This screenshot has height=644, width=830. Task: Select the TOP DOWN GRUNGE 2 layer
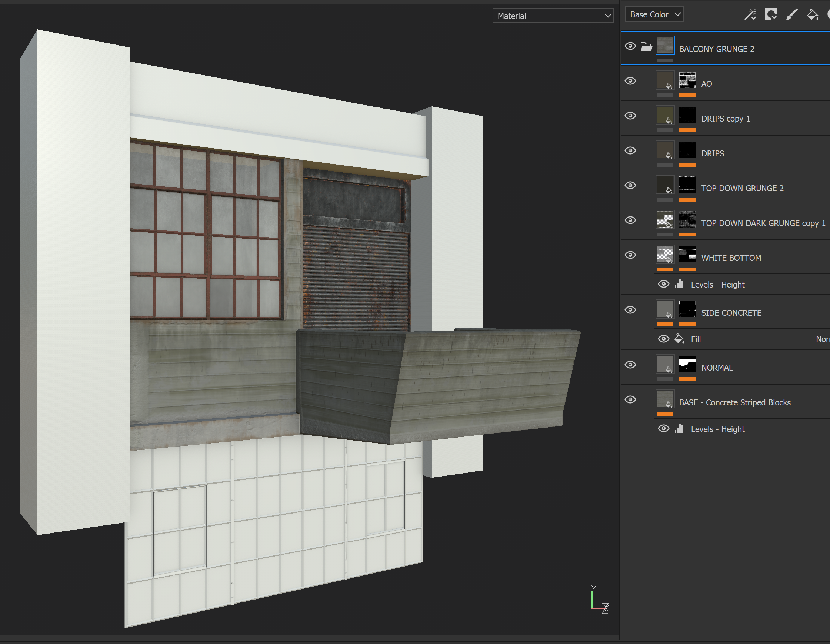(742, 188)
